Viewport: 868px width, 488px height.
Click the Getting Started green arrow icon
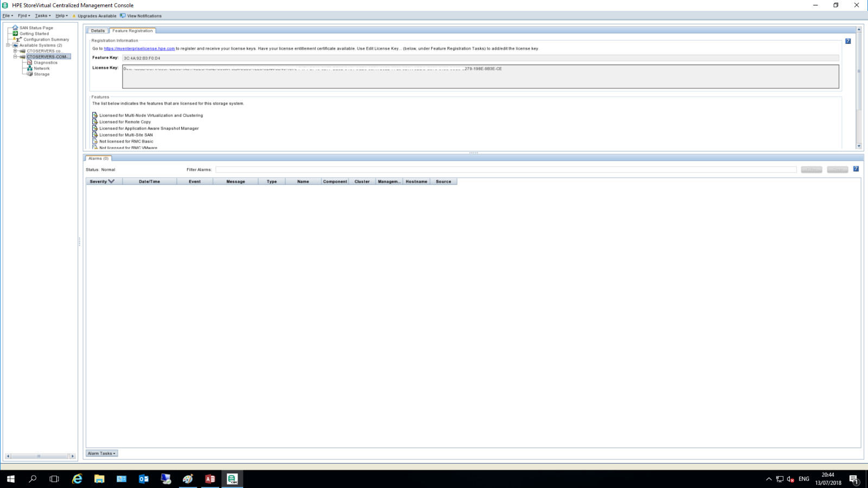(16, 34)
